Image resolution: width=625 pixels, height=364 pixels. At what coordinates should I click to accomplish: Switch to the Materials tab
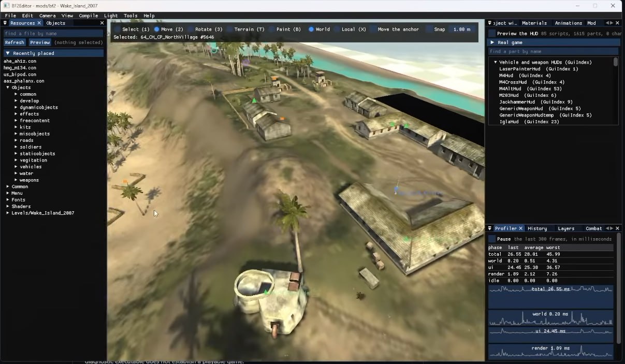click(x=534, y=23)
